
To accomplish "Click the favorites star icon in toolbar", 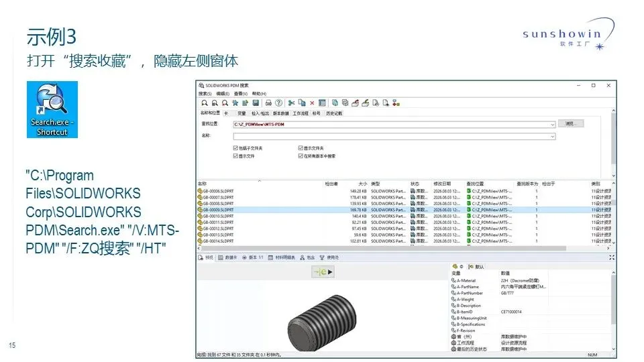I will pos(235,103).
